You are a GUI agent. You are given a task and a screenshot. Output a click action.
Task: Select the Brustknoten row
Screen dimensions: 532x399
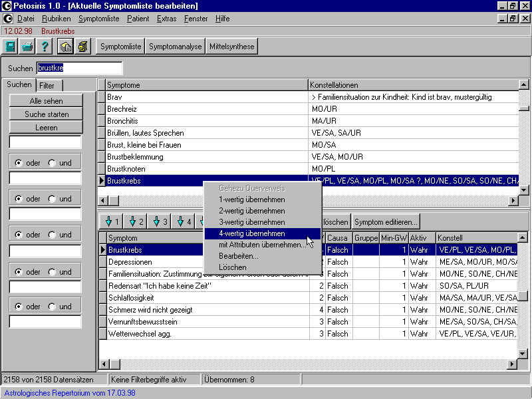308,169
